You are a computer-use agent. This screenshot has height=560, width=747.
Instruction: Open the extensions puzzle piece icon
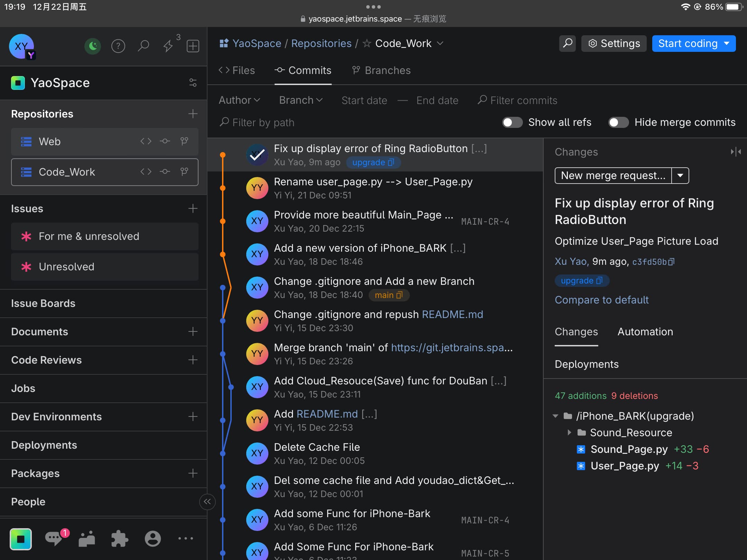119,538
